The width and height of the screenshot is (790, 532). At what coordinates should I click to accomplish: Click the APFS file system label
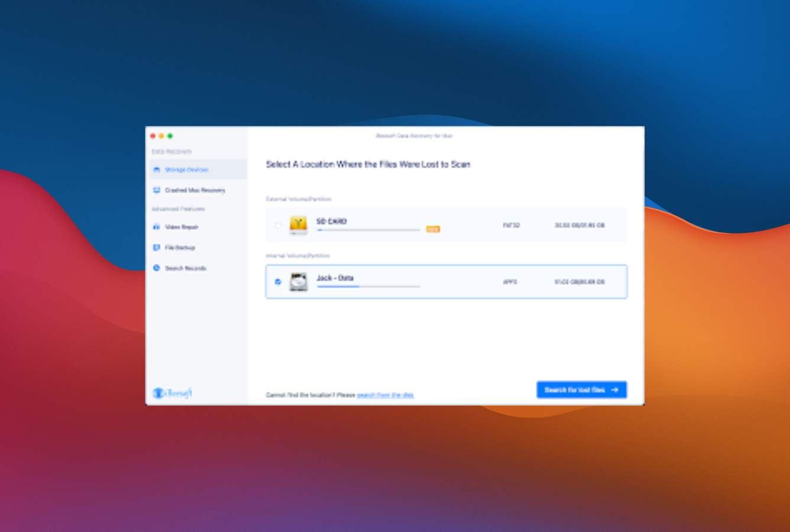510,282
